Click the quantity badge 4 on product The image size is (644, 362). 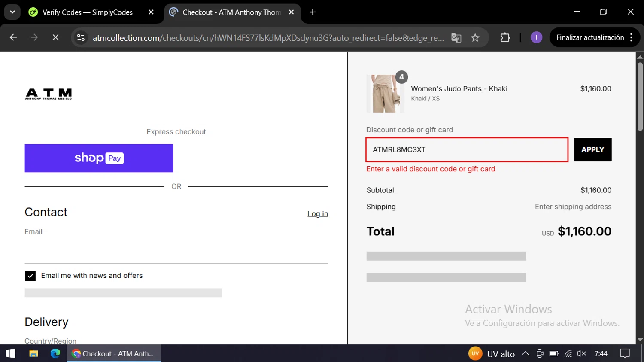click(401, 77)
